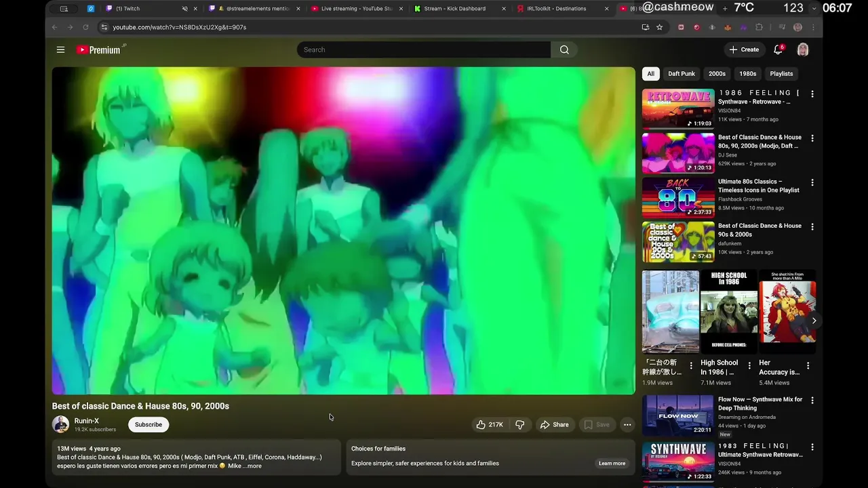The height and width of the screenshot is (488, 868).
Task: Bookmark this page with the star icon
Action: (659, 27)
